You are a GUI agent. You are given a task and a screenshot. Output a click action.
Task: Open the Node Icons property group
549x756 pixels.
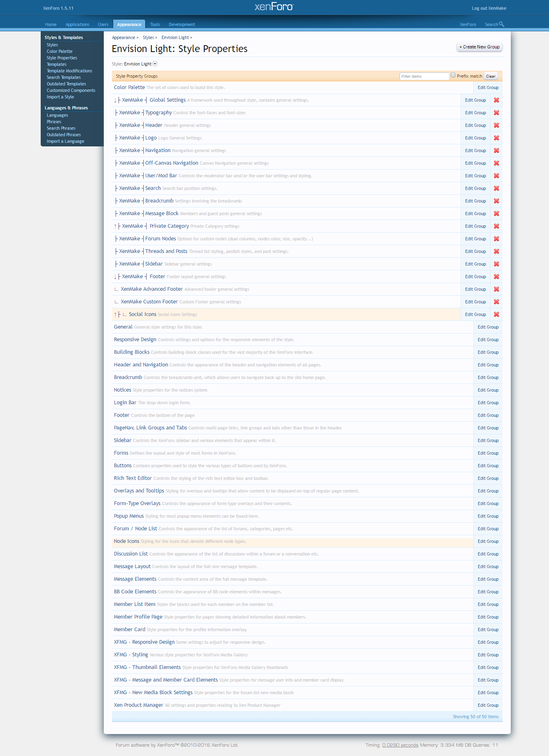pyautogui.click(x=127, y=541)
